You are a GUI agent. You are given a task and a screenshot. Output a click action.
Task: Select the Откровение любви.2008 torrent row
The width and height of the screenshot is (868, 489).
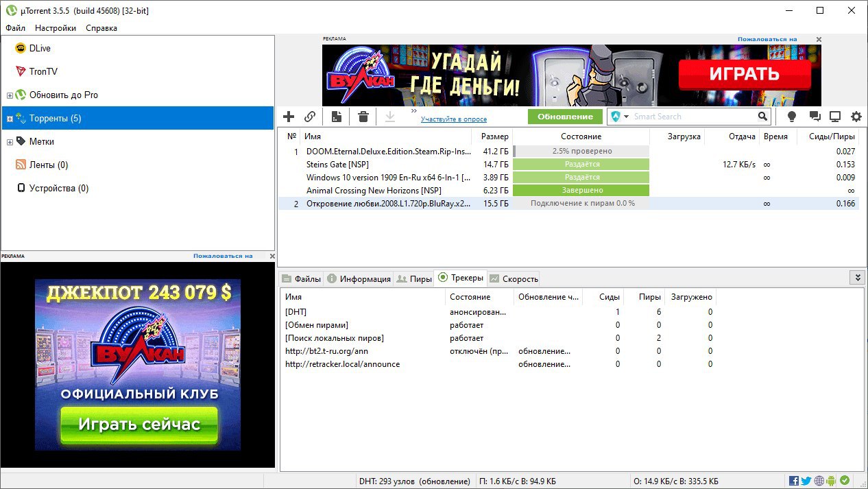[x=568, y=203]
